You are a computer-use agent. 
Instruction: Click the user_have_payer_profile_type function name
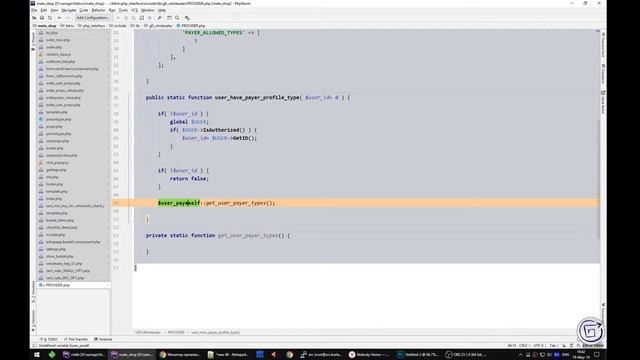click(257, 98)
